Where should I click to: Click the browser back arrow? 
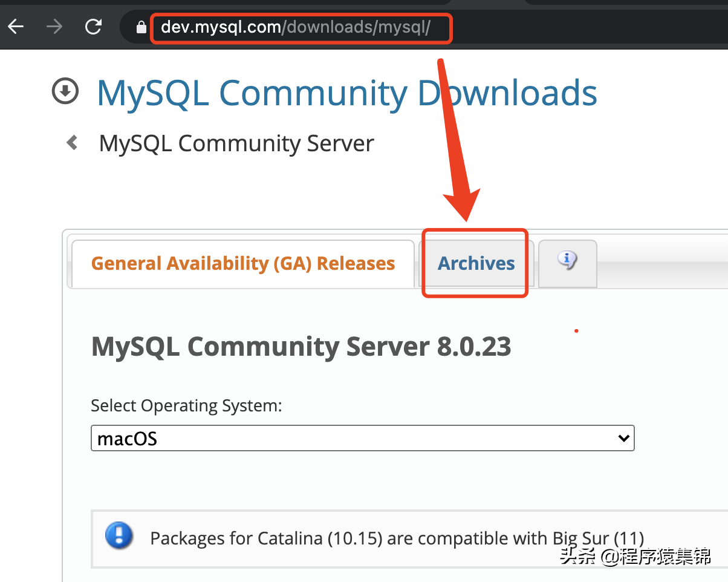coord(16,27)
